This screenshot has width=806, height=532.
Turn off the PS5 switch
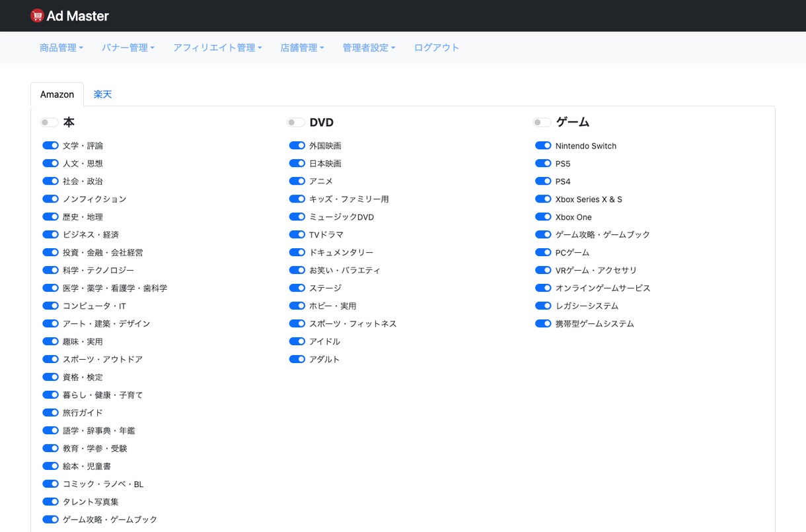(544, 163)
